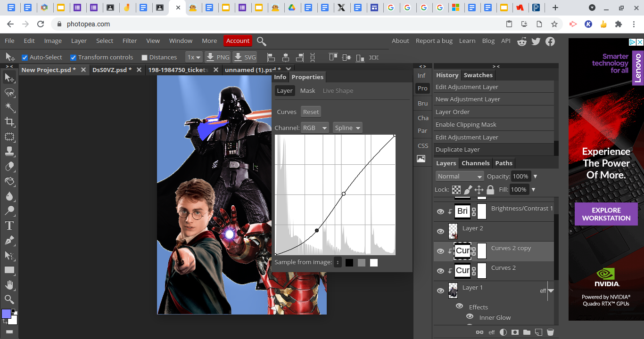Select the Type tool
644x339 pixels.
click(x=9, y=226)
